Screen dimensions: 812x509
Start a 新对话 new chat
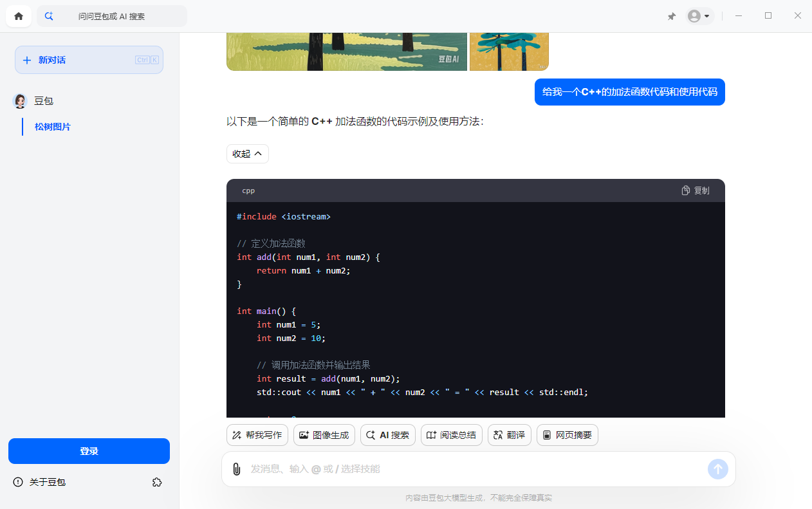(x=89, y=60)
